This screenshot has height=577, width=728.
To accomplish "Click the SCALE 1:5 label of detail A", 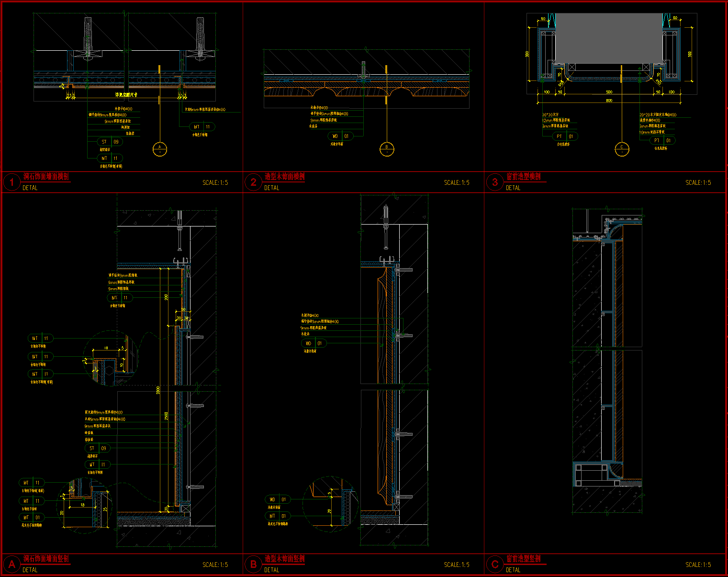I will tap(215, 565).
